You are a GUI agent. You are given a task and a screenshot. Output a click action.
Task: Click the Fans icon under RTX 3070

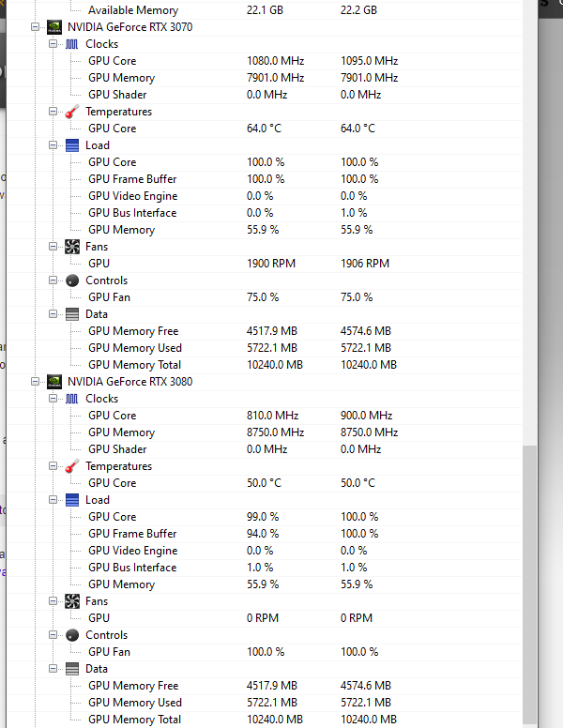pyautogui.click(x=72, y=247)
